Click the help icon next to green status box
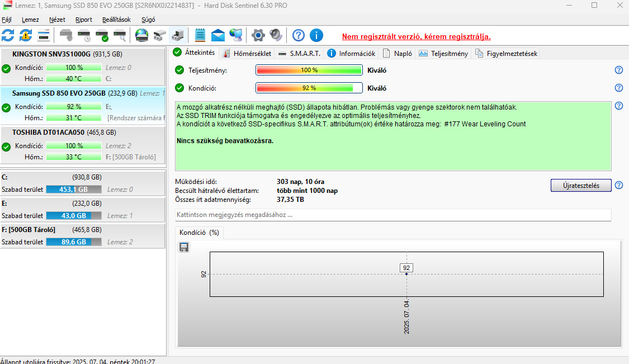Screen dimensions: 629x364 pyautogui.click(x=618, y=106)
